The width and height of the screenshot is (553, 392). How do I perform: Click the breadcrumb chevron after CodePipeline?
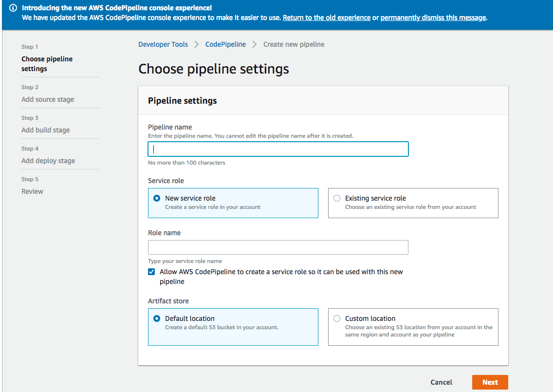255,44
